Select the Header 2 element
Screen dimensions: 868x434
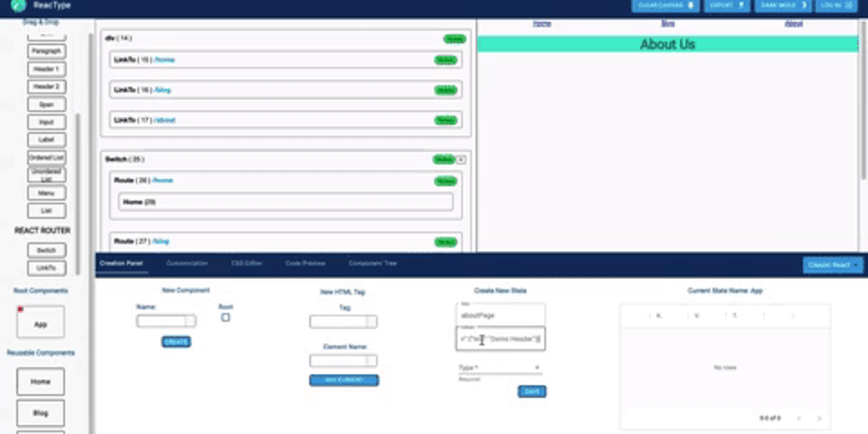click(47, 87)
